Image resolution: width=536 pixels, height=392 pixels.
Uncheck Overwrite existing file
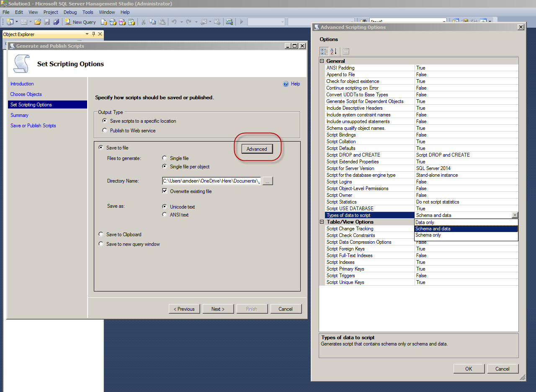click(x=165, y=191)
